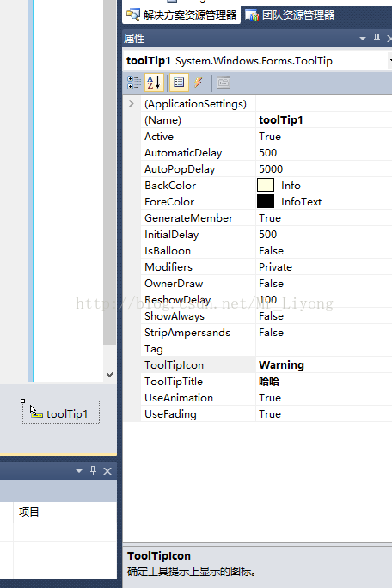Select the BackColor property name
Viewport: 392px width, 588px height.
[x=170, y=185]
